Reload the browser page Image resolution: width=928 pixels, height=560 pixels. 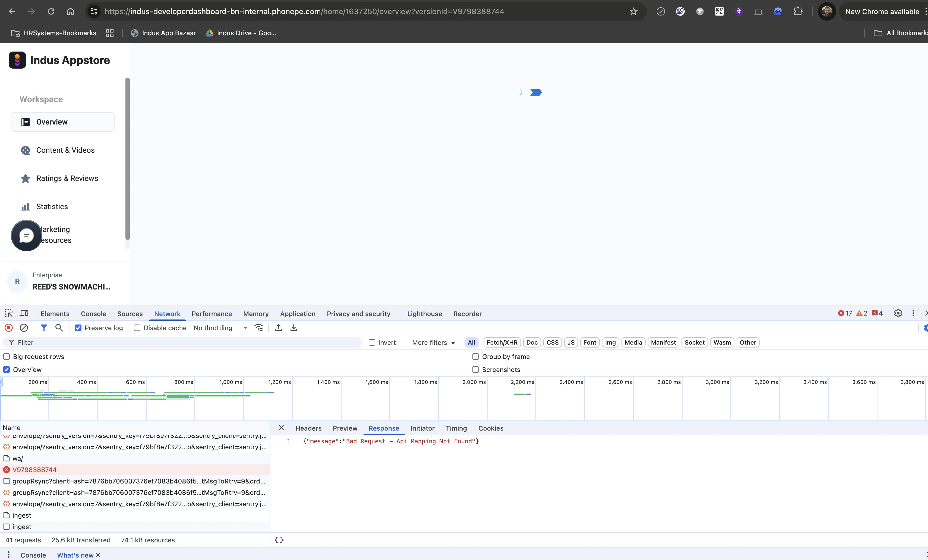point(51,11)
